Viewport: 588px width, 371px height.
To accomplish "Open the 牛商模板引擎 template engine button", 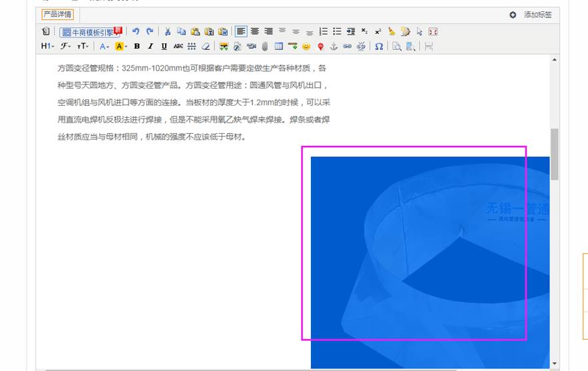I will tap(91, 32).
